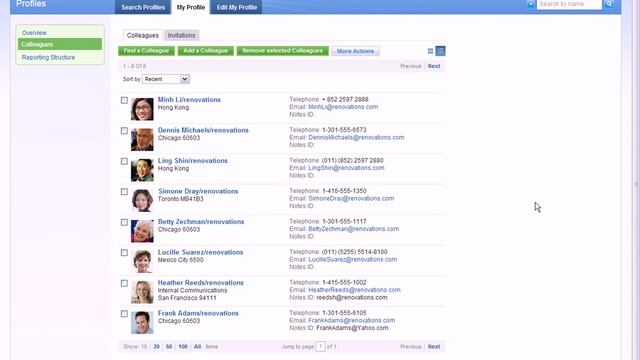Open Betty Zechman's profile photo
640x360 pixels.
[x=142, y=231]
